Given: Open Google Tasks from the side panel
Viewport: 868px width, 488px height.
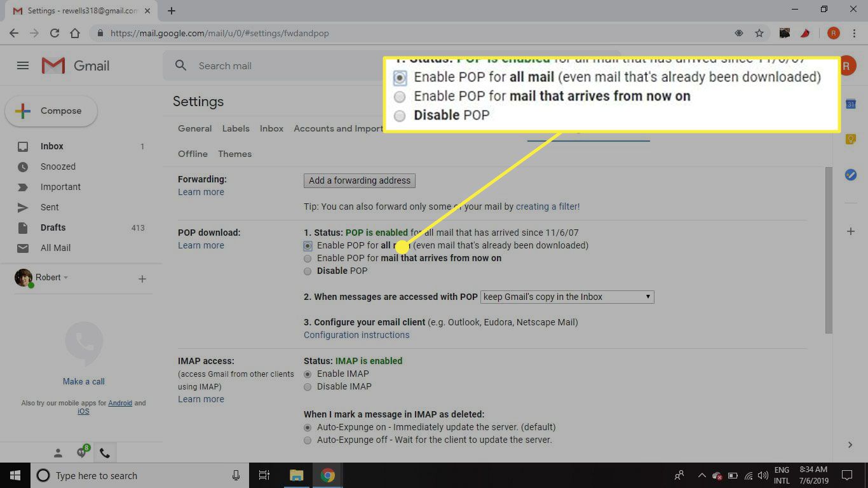Looking at the screenshot, I should coord(851,175).
